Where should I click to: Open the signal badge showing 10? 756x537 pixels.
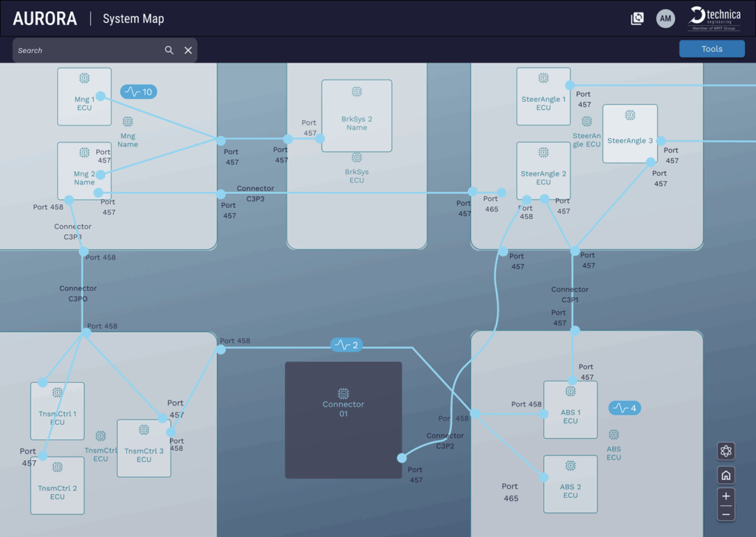click(x=139, y=92)
